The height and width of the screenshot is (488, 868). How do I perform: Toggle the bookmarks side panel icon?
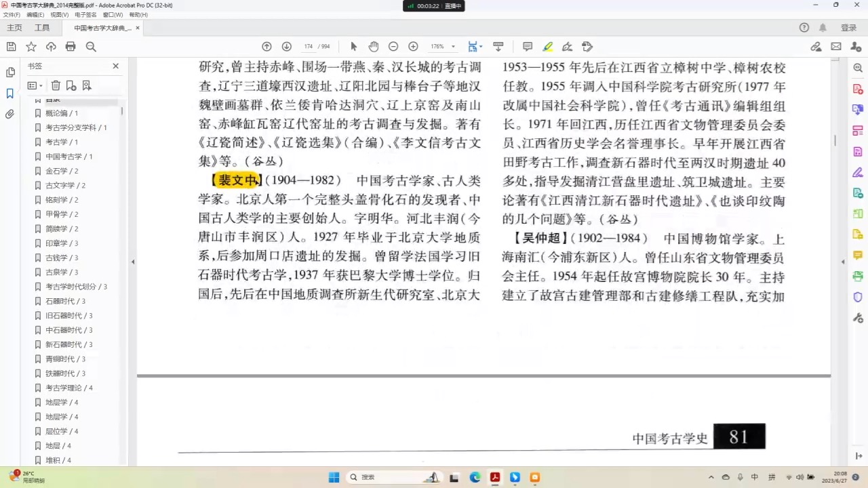pyautogui.click(x=10, y=94)
